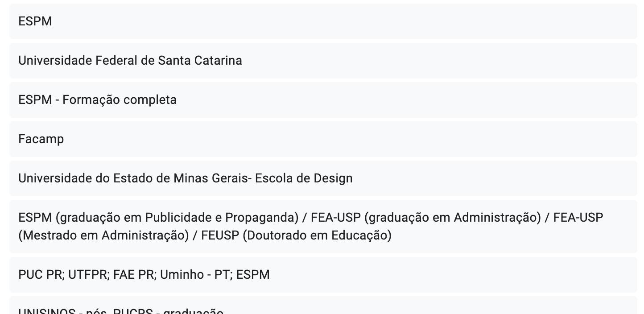Click the text Doutorado em Educação
This screenshot has height=314, width=644.
coord(317,235)
